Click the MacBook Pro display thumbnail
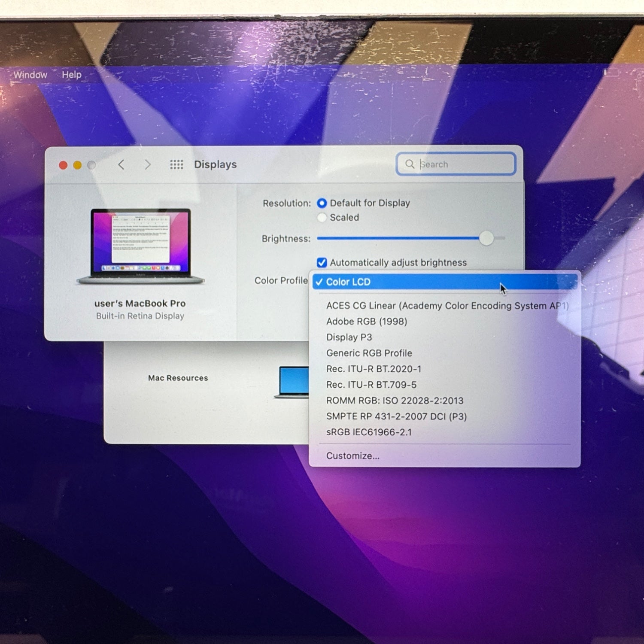This screenshot has width=644, height=644. point(140,246)
